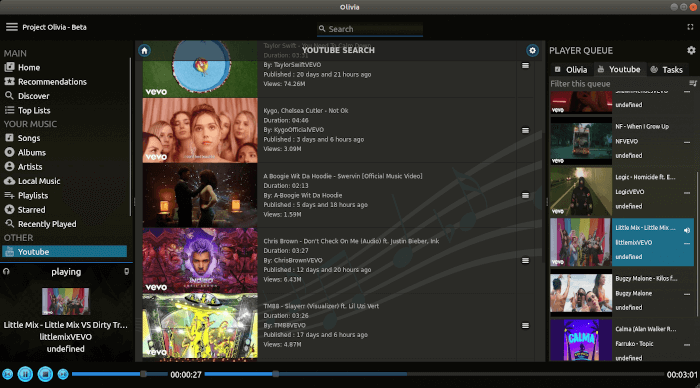This screenshot has height=388, width=700.
Task: Click the volume slider near playback buttons
Action: [x=120, y=374]
